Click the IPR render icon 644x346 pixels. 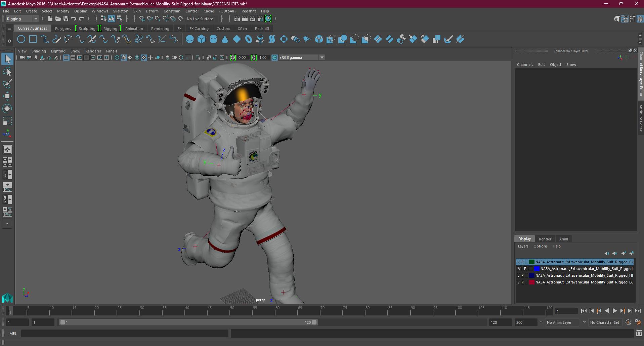[253, 19]
